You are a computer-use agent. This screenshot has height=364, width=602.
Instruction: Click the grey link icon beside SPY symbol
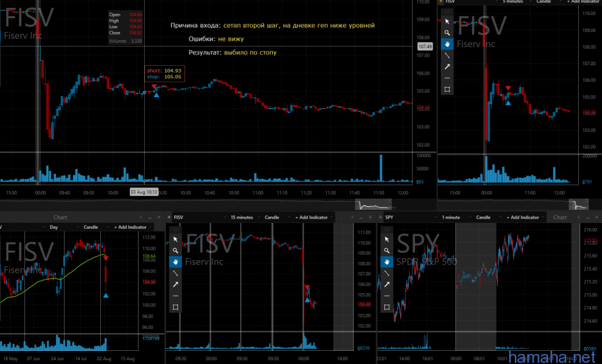coord(381,217)
